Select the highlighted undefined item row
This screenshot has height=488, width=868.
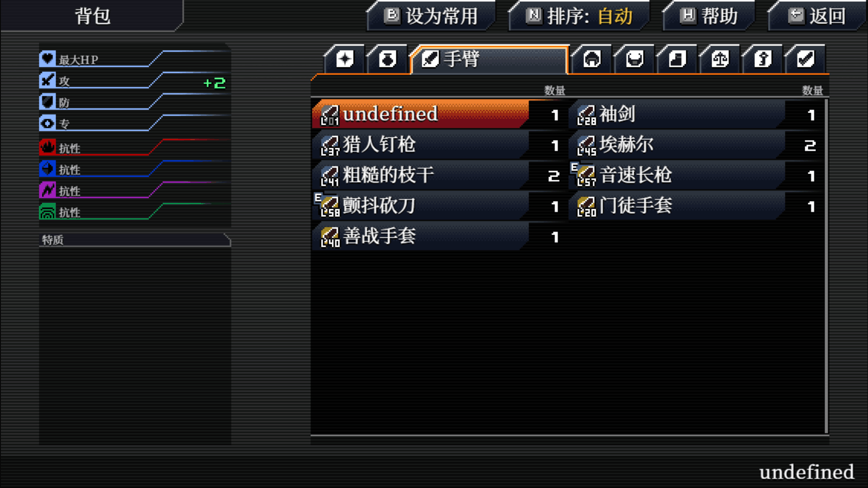(x=439, y=114)
